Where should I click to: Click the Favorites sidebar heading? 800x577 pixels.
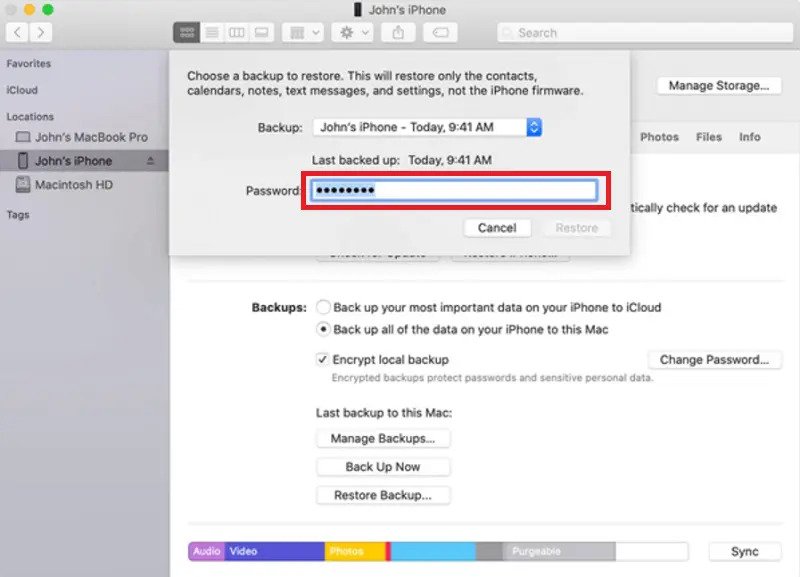pyautogui.click(x=29, y=64)
